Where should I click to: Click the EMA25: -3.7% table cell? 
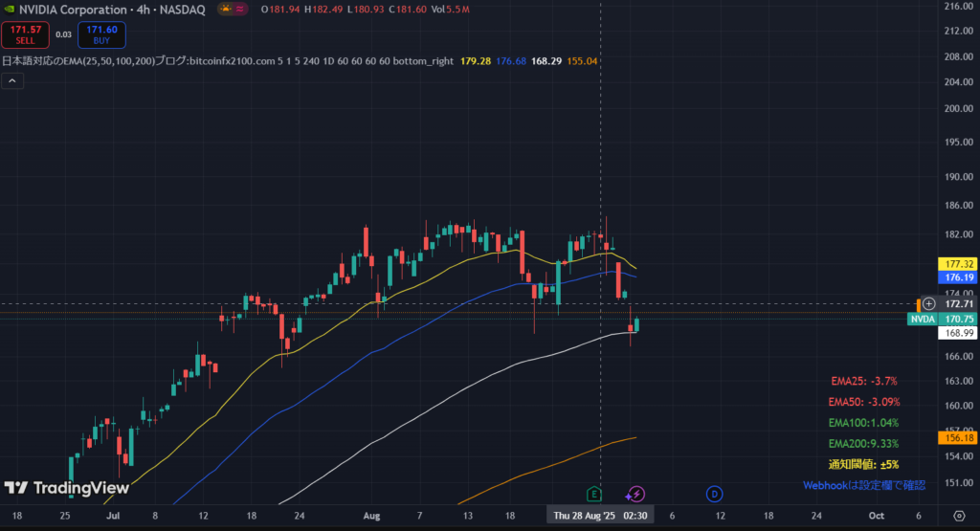click(864, 381)
